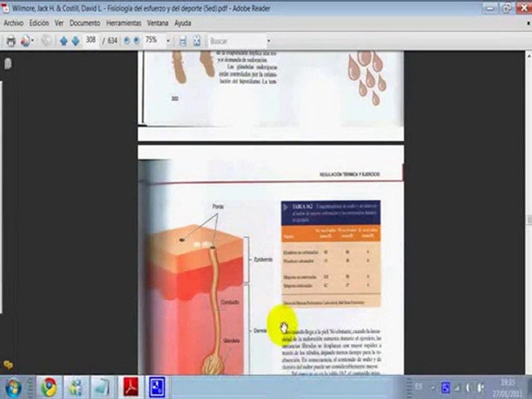Open the blue screen recorder taskbar icon
Viewport: 532px width, 399px height.
[x=157, y=387]
